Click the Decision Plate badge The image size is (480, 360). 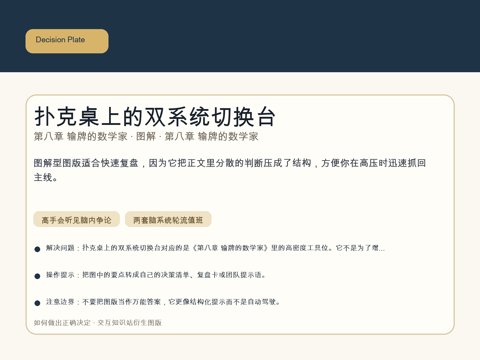point(67,41)
